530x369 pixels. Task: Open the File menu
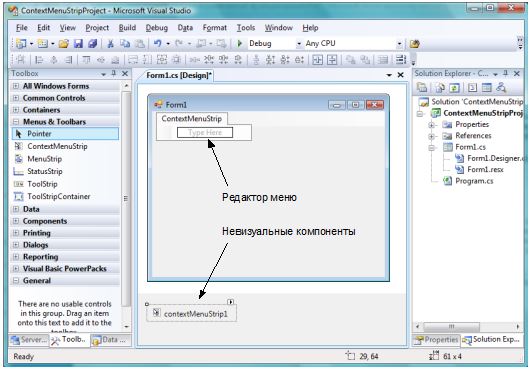coord(22,28)
